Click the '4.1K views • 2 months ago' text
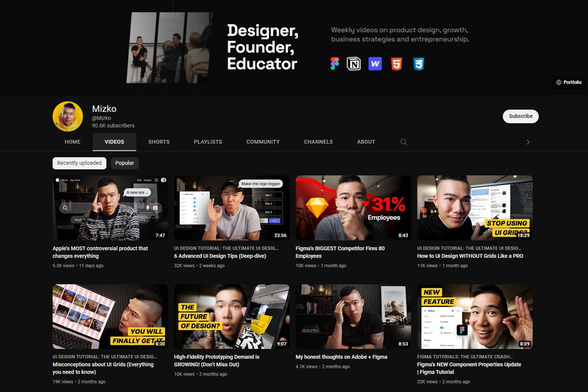Image resolution: width=588 pixels, height=392 pixels. [x=322, y=367]
